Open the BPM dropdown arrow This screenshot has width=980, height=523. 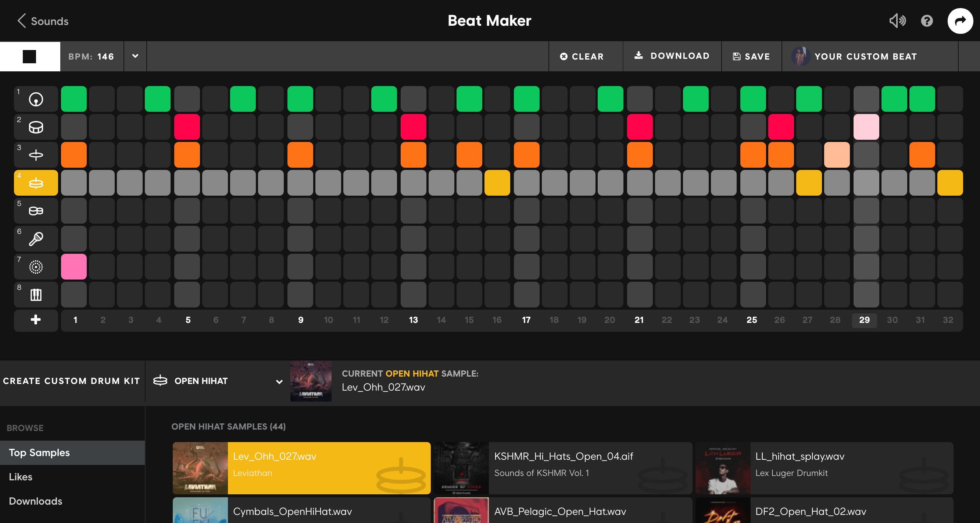135,56
